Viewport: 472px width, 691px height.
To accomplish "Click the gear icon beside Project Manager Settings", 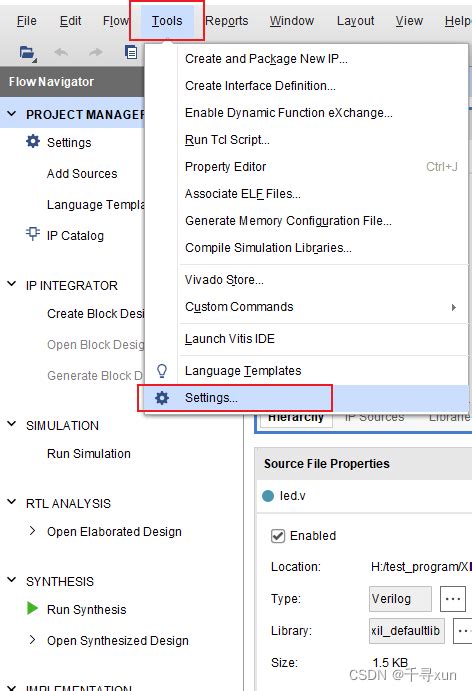I will point(33,141).
